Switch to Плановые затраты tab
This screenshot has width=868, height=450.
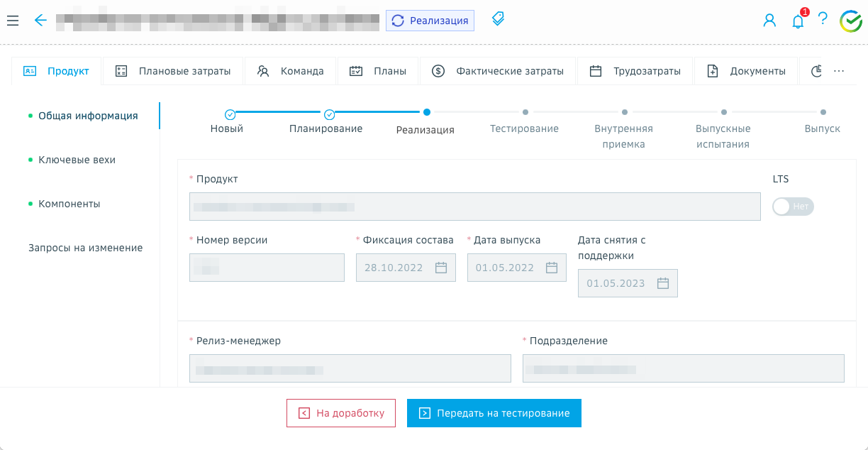click(x=173, y=71)
